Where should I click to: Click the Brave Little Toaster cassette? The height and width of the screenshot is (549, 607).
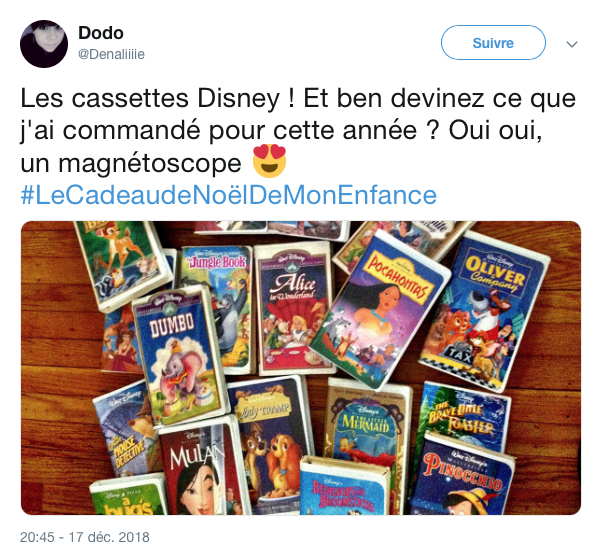463,415
